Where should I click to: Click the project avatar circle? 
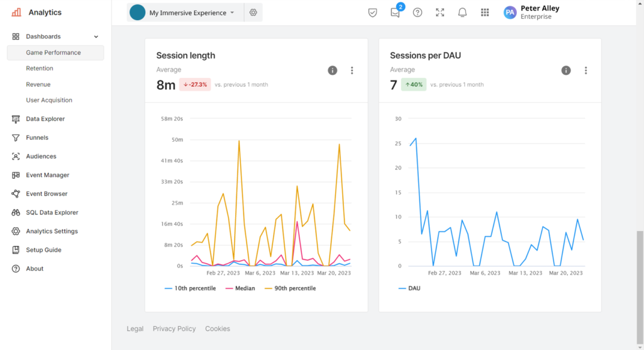(x=138, y=13)
